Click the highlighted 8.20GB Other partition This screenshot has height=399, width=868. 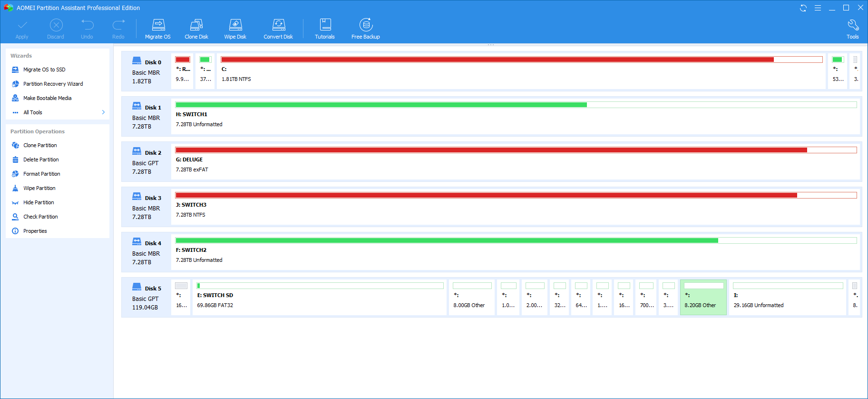pos(703,297)
